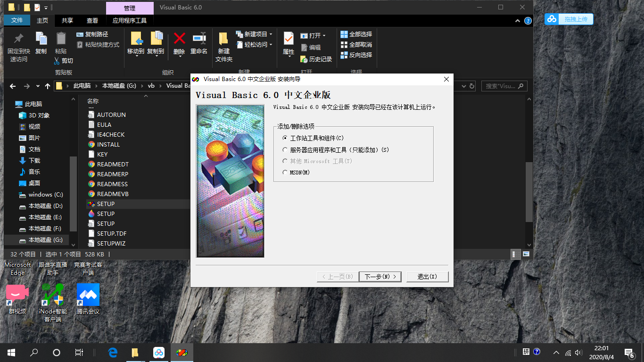The height and width of the screenshot is (362, 644).
Task: Switch to large icons view button
Action: (526, 254)
